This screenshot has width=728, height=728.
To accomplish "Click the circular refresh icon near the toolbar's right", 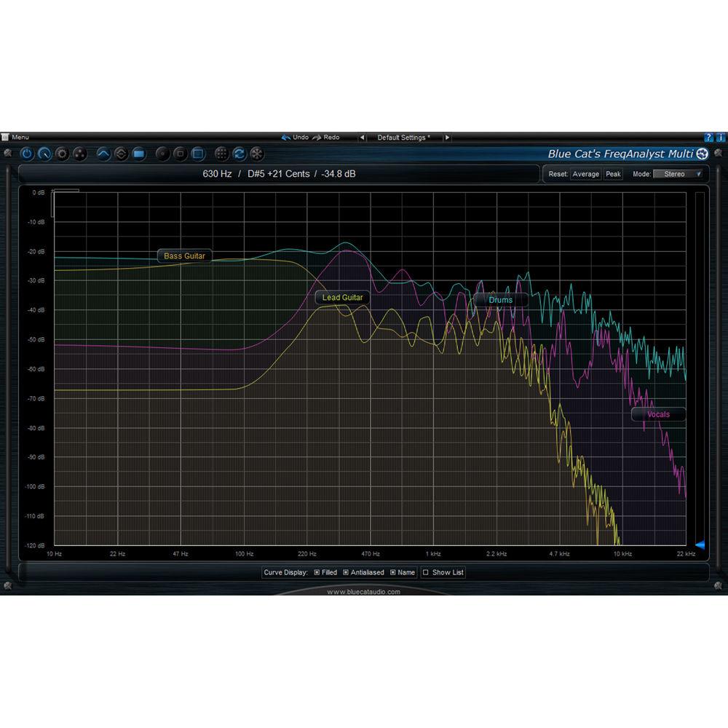I will pos(239,154).
